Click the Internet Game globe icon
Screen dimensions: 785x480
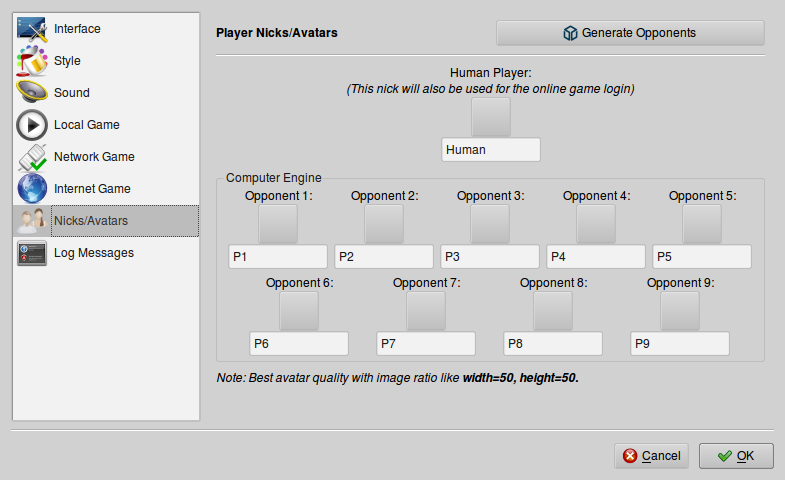coord(32,189)
